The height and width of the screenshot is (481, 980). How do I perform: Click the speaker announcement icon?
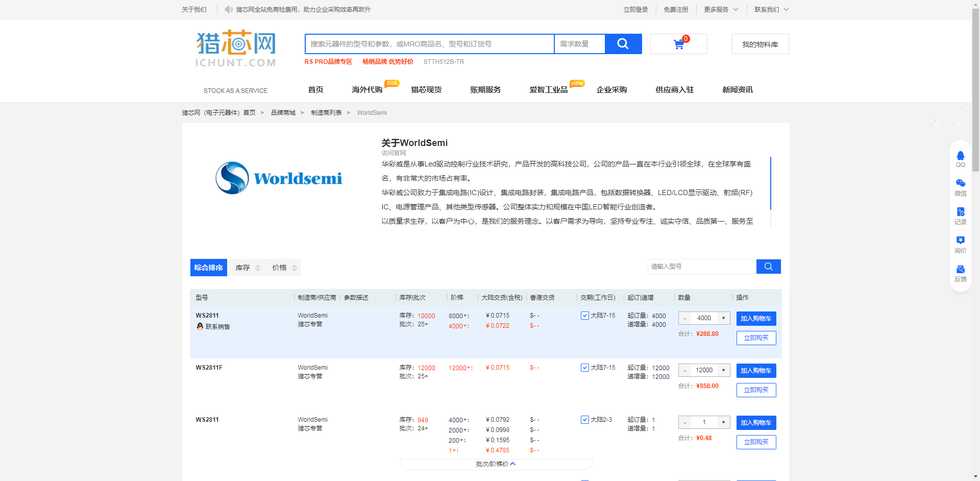point(229,9)
